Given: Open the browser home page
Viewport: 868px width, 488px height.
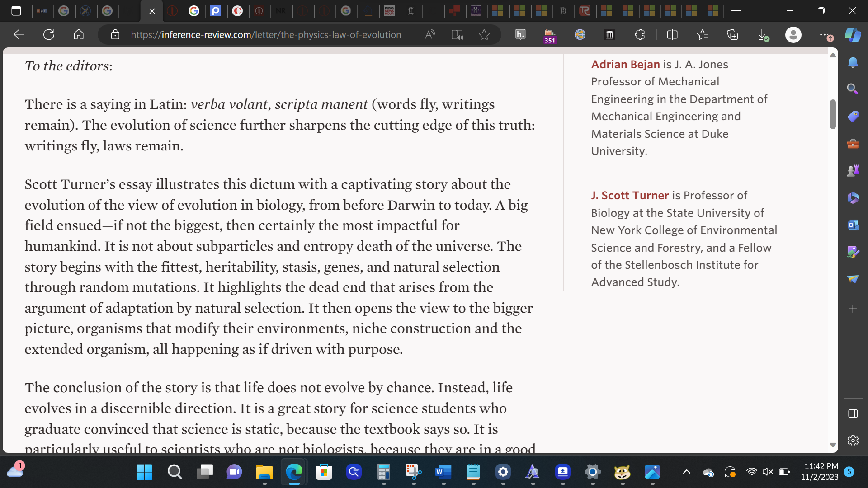Looking at the screenshot, I should pos(79,35).
